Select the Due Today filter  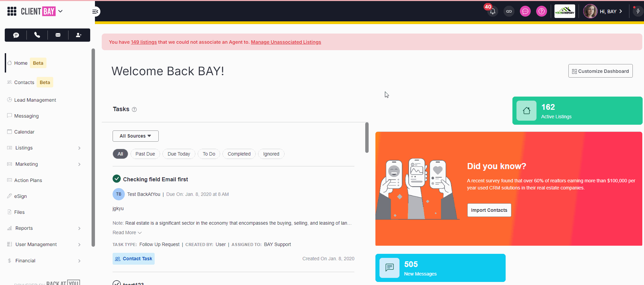click(179, 154)
